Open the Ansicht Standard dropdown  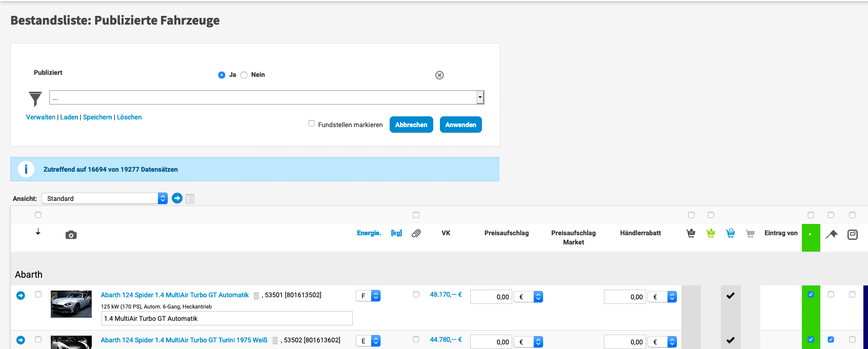click(x=105, y=198)
